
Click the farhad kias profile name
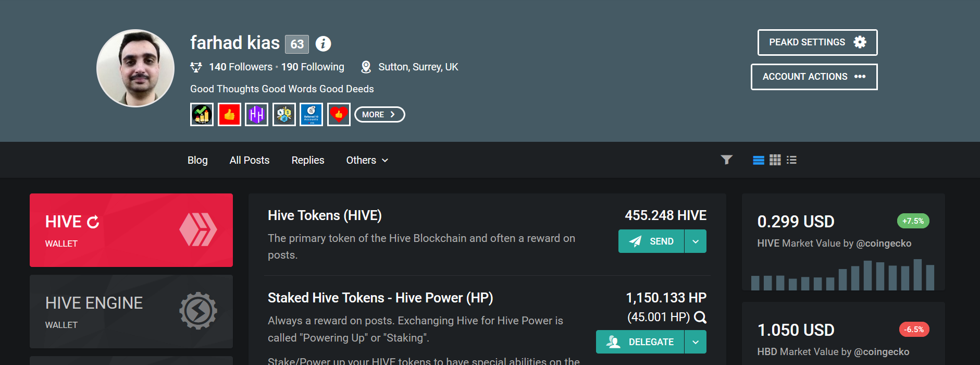point(235,43)
